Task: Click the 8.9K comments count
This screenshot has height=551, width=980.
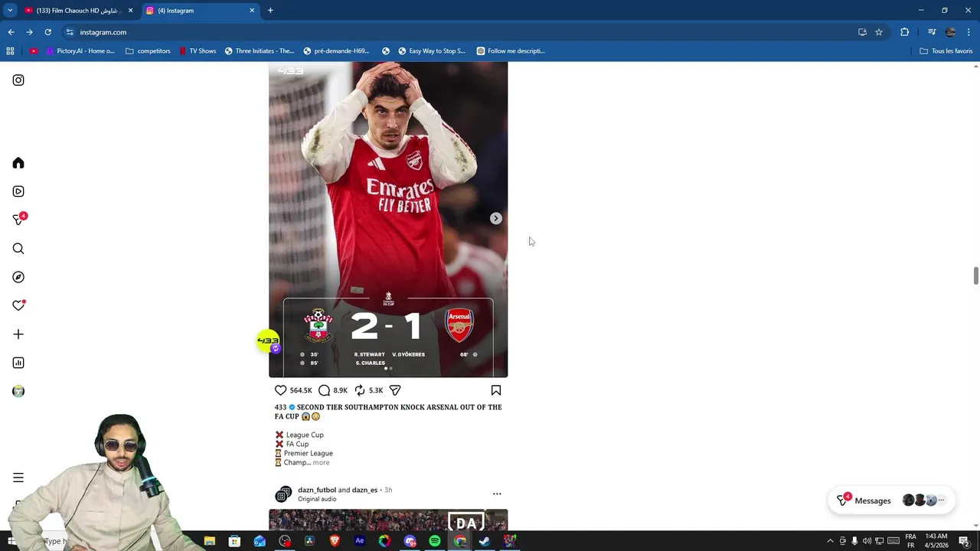Action: (341, 390)
